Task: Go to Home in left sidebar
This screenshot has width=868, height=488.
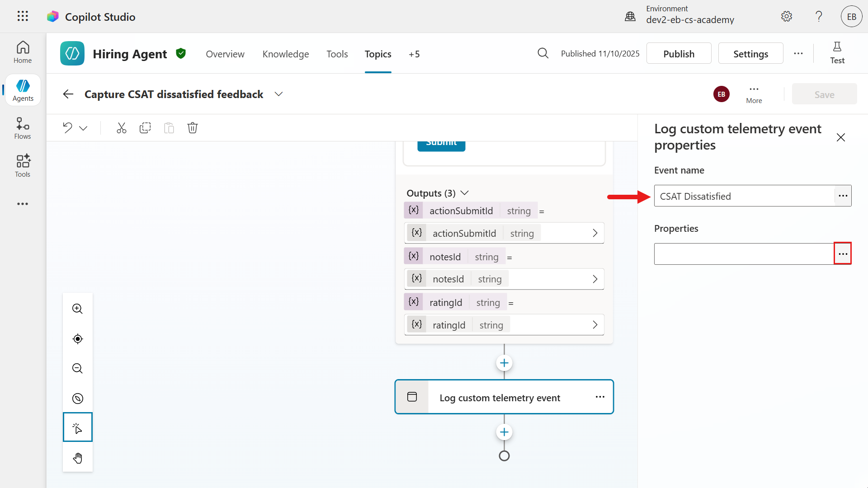Action: point(23,52)
